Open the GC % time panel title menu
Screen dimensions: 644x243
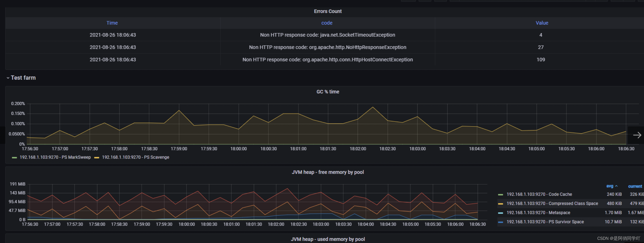(328, 92)
